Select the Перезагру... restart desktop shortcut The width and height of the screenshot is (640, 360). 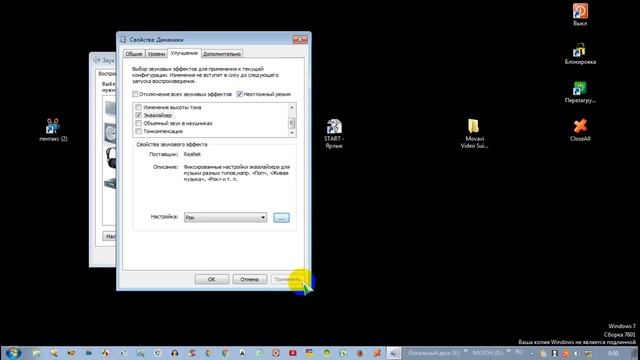tap(580, 92)
